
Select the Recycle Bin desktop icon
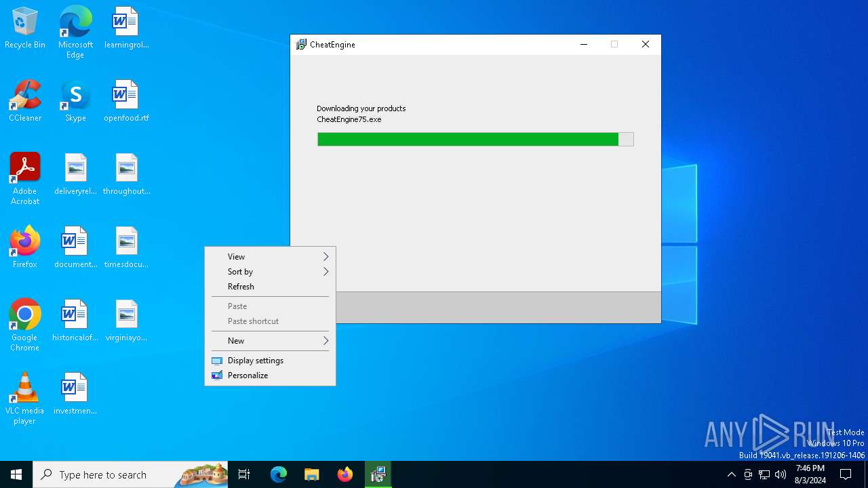pos(25,28)
